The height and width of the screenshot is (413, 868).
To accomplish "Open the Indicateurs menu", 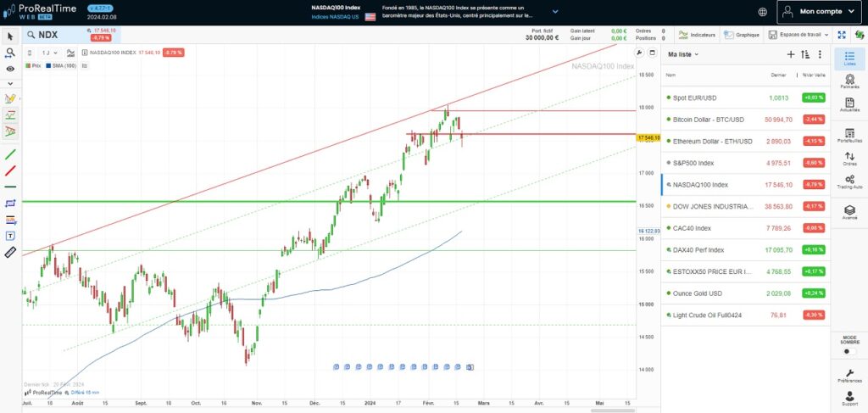I will (697, 35).
